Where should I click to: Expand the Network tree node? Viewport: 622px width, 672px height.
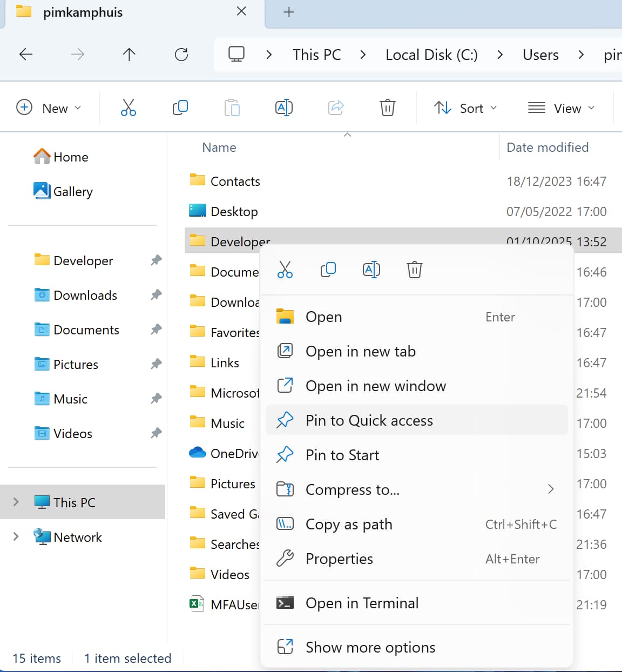point(16,536)
